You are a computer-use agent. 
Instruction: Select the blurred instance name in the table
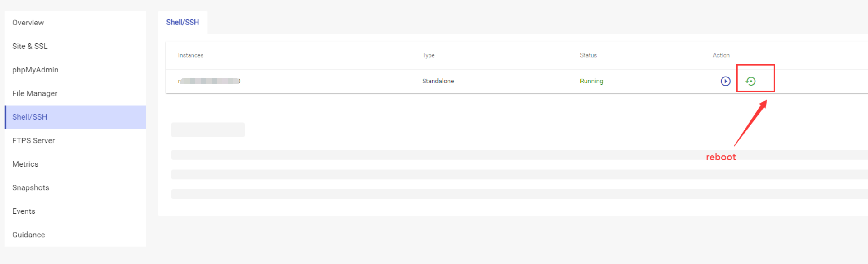tap(209, 81)
